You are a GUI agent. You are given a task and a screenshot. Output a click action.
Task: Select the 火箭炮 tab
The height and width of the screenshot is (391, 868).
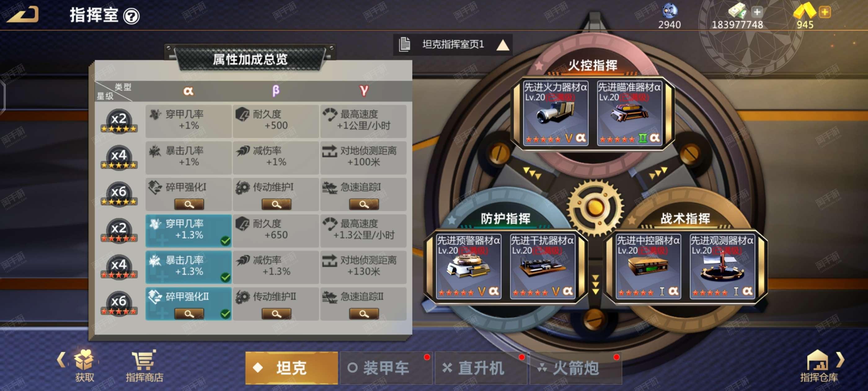(576, 368)
